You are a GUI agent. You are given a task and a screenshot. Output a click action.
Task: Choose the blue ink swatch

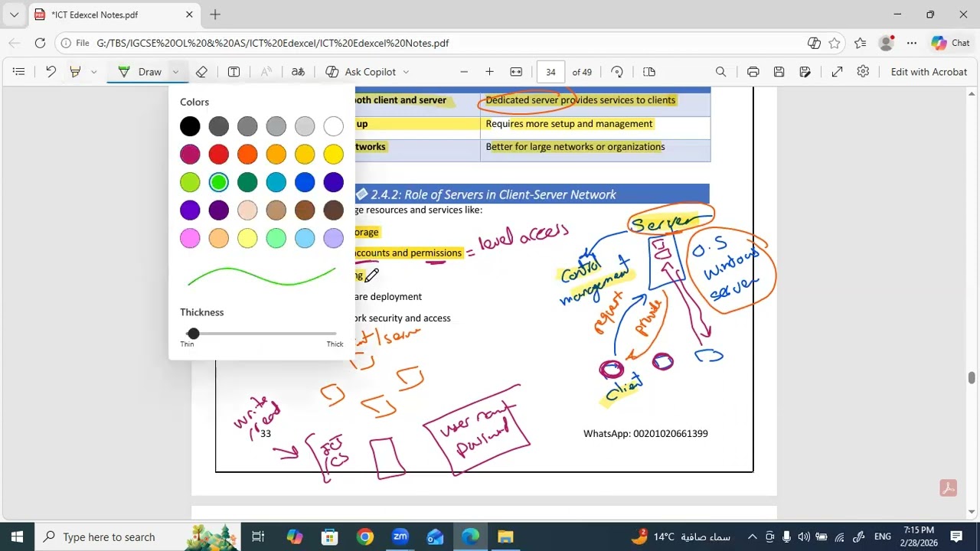pos(305,182)
